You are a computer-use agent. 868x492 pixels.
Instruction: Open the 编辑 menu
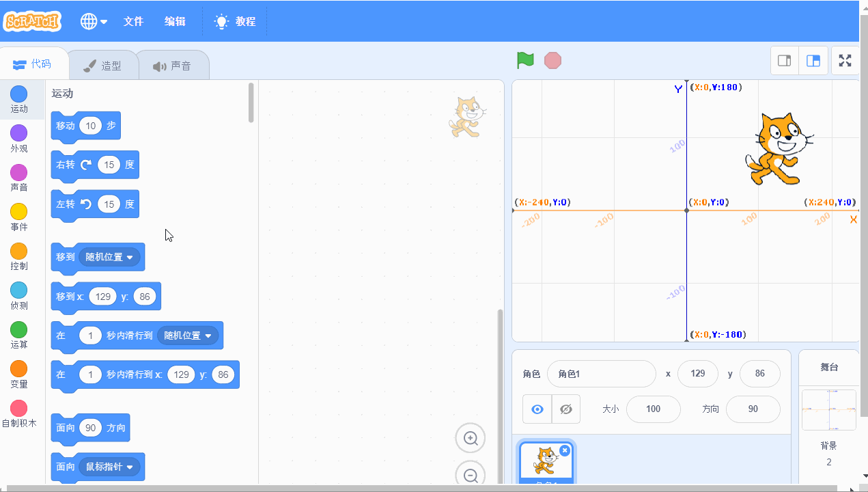point(175,21)
